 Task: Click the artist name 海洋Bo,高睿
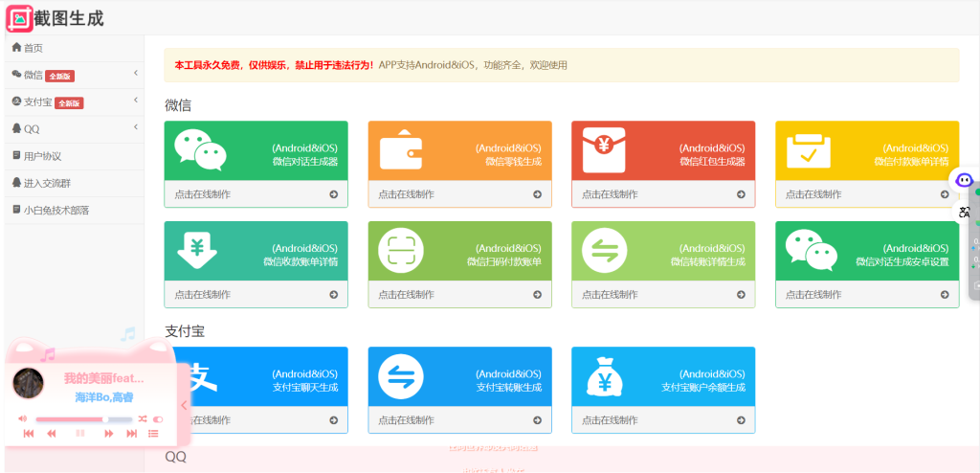pyautogui.click(x=104, y=397)
